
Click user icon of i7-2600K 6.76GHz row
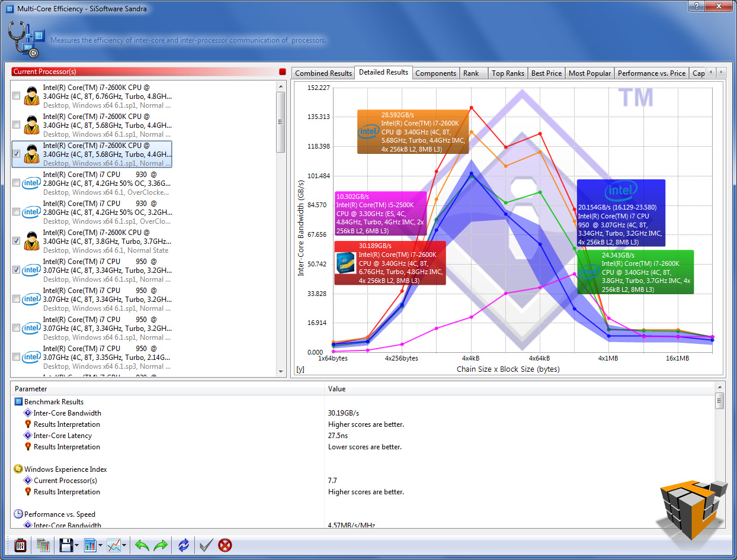[31, 96]
